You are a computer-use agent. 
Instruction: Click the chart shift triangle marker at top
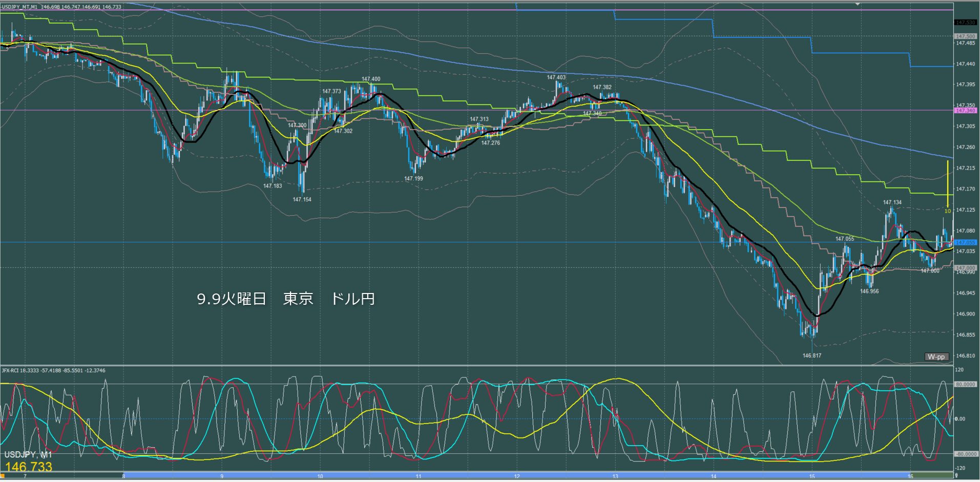point(858,4)
